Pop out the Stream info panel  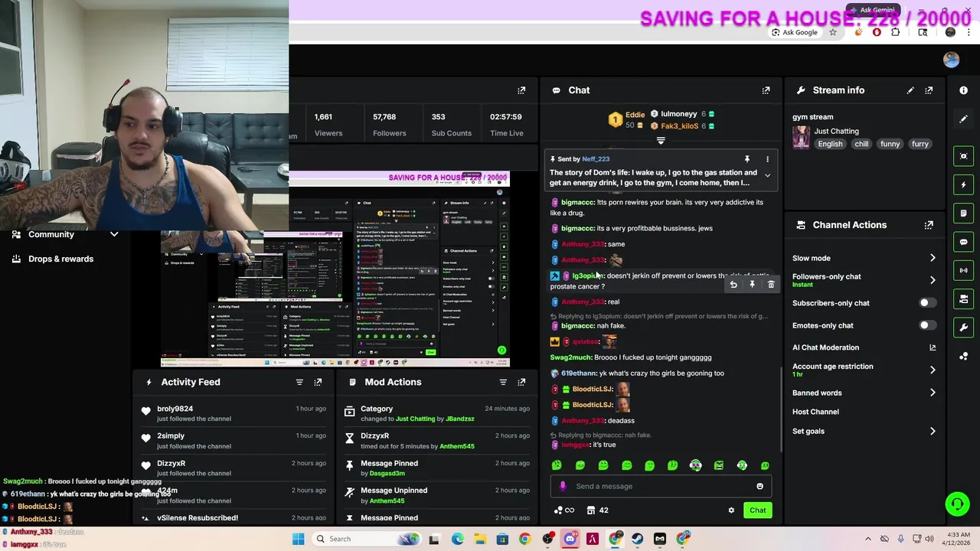coord(929,90)
